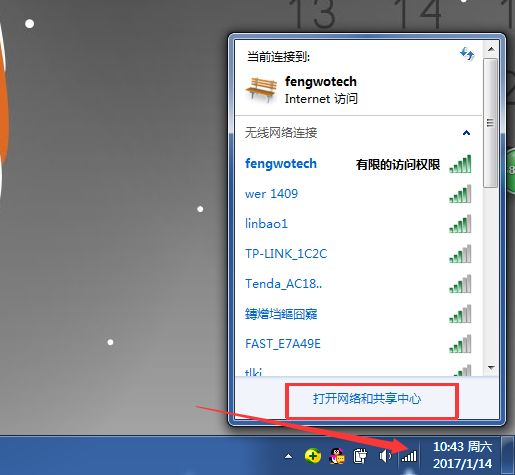Click signal bars next to linbao1

pos(460,224)
